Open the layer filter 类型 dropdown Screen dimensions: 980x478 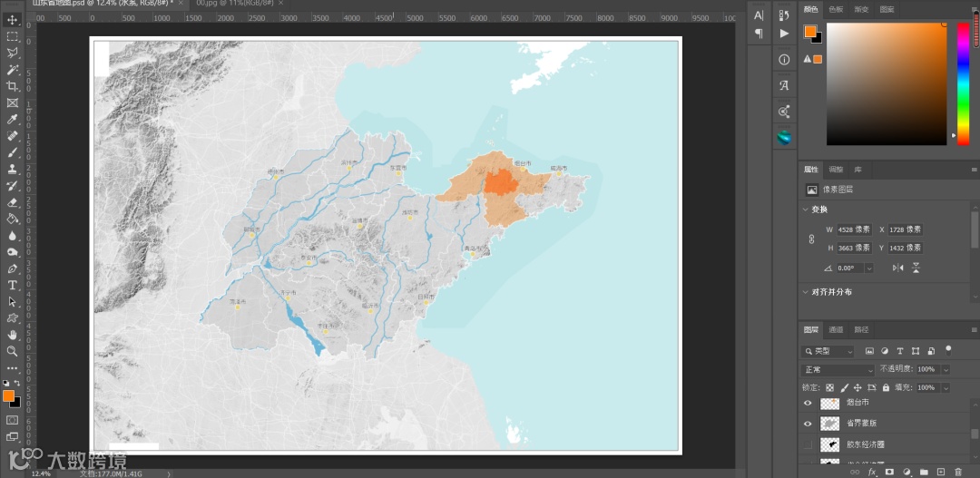828,351
